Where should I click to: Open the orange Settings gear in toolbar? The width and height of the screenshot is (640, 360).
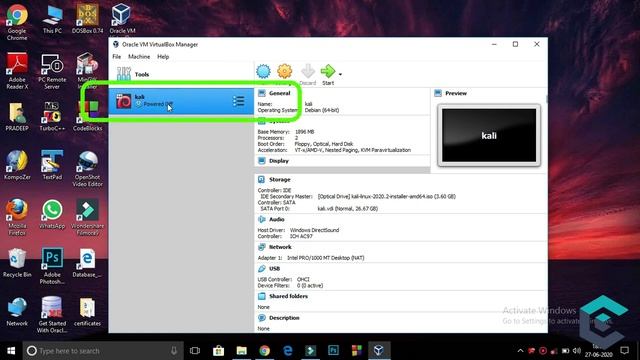click(284, 71)
